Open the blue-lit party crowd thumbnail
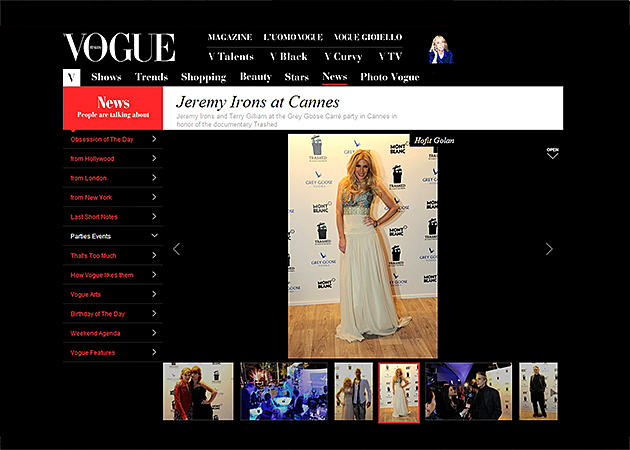Viewport: 630px width, 450px height. [284, 391]
